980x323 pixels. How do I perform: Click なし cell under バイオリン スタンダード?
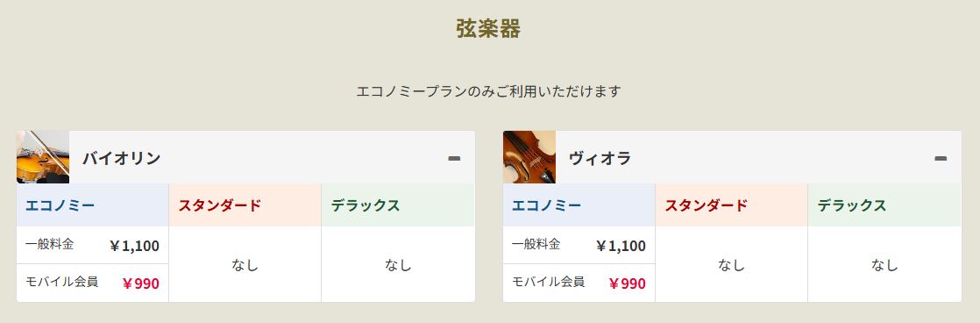[245, 264]
